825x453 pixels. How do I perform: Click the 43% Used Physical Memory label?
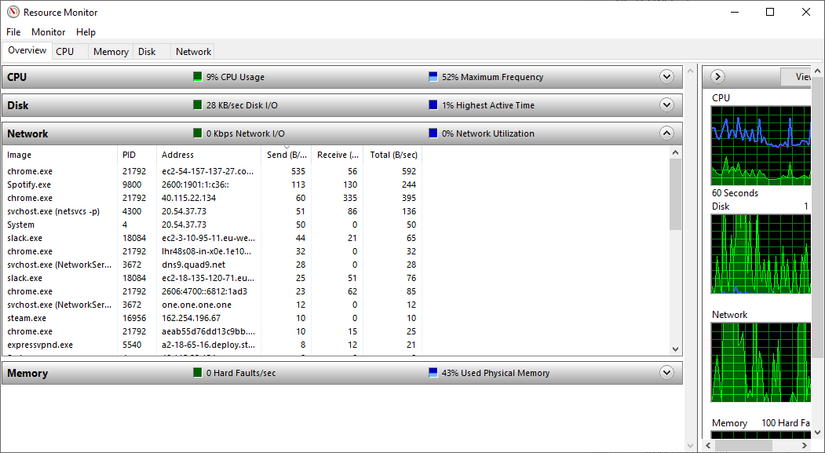coord(495,373)
